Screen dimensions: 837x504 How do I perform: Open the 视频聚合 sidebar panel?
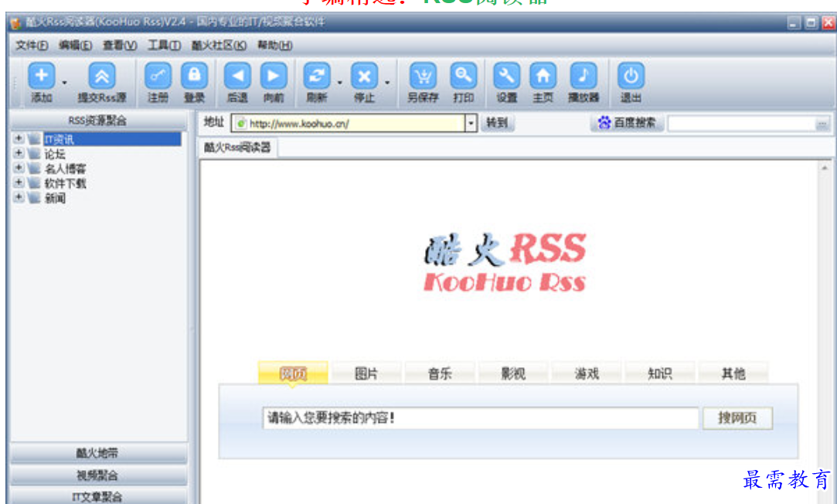98,475
